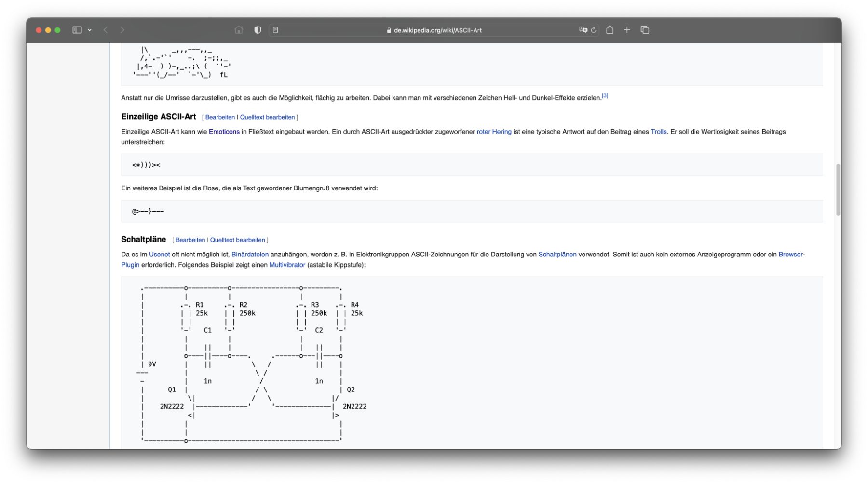Open the Share menu
This screenshot has height=484, width=868.
610,30
